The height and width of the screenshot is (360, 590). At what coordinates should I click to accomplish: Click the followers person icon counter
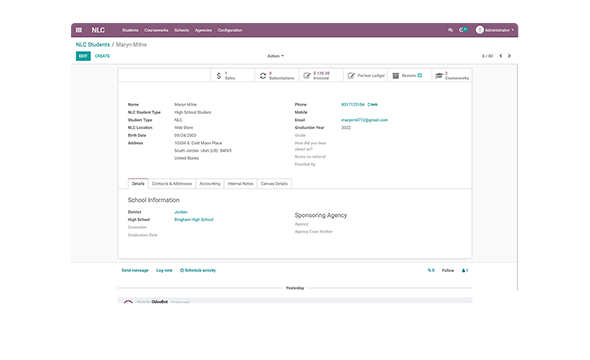tap(465, 270)
